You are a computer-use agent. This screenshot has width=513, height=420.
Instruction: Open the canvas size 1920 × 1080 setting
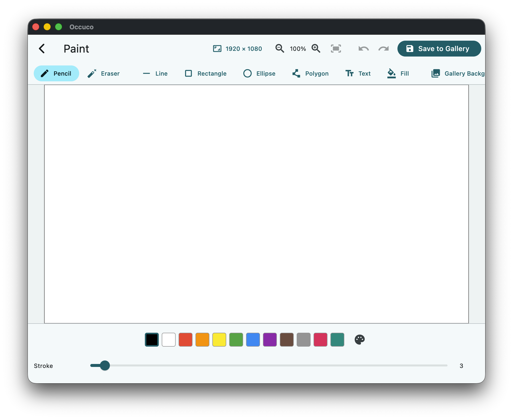pos(237,49)
